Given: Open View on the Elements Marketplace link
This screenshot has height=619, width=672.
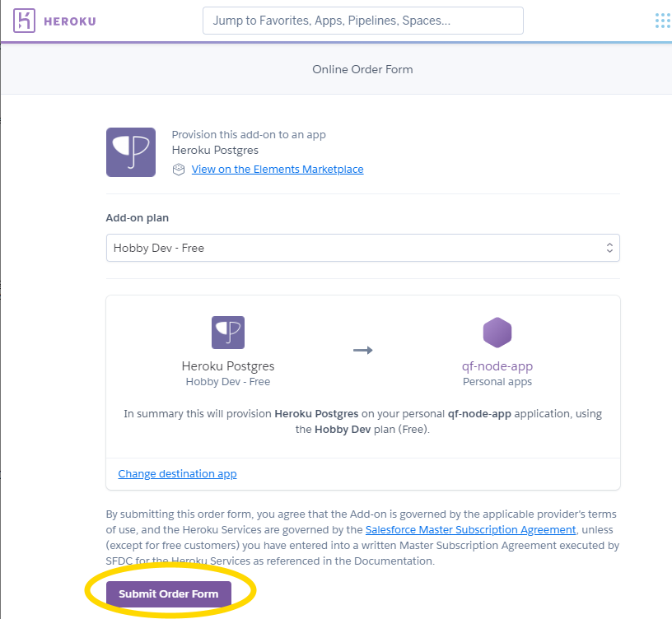Looking at the screenshot, I should point(278,170).
